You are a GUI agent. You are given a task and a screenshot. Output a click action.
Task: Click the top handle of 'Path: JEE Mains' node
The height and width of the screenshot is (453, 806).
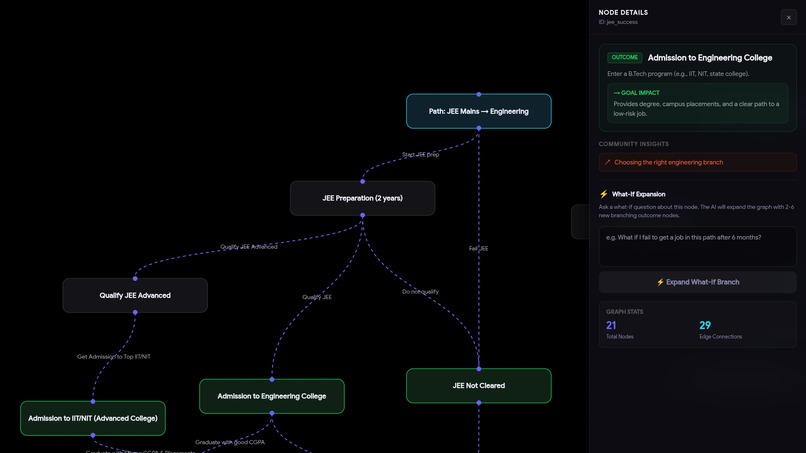479,94
